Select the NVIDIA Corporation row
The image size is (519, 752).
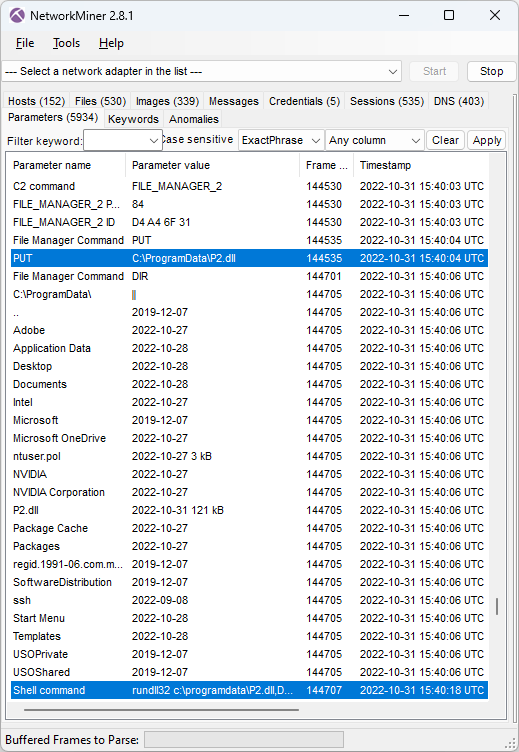coord(249,492)
